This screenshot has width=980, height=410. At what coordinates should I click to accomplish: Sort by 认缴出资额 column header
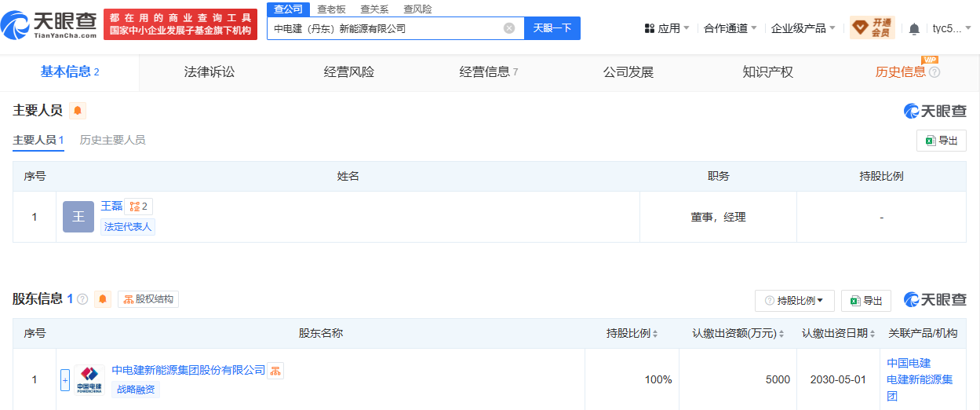(738, 333)
